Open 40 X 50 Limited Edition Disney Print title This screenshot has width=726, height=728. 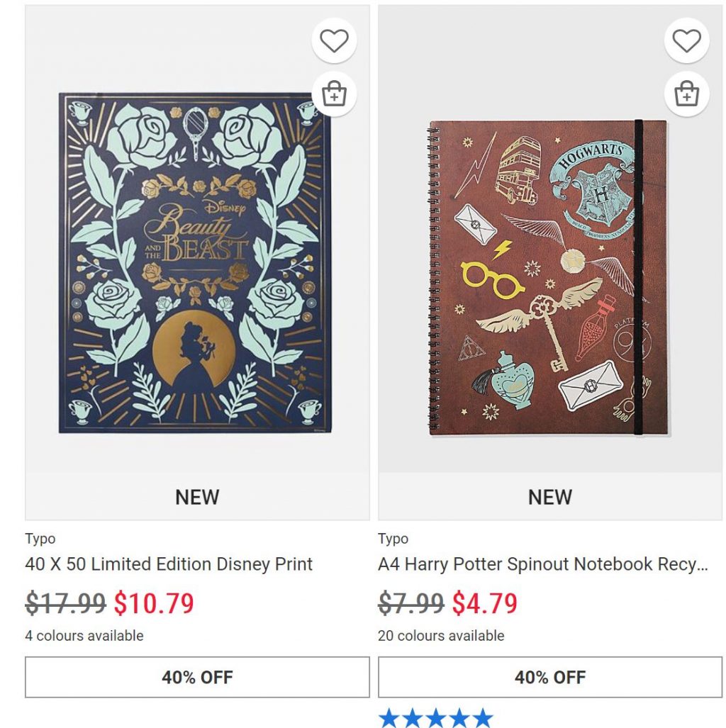169,564
